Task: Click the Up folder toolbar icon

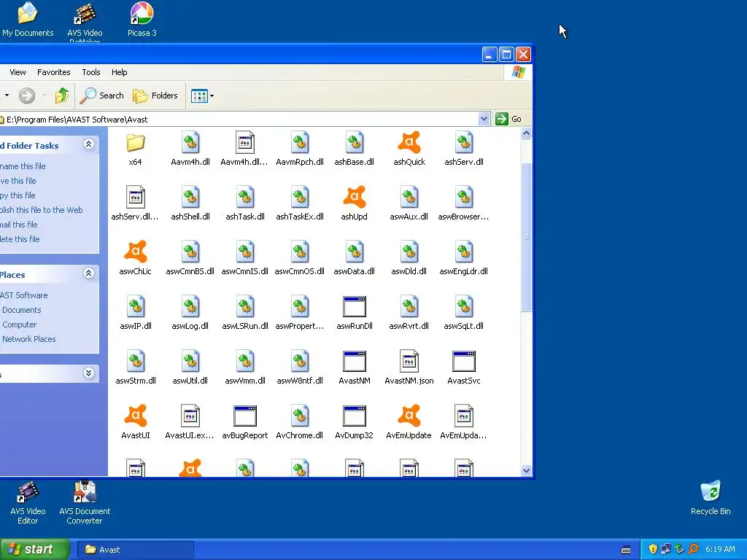Action: click(x=62, y=96)
